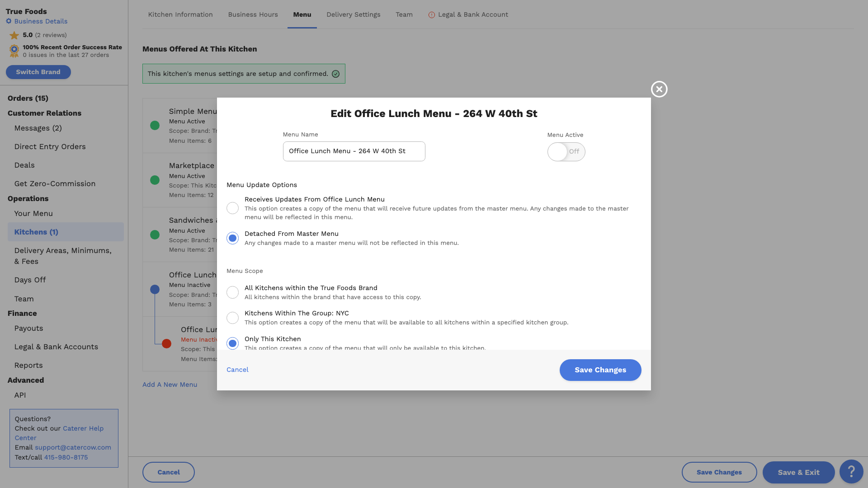Select Receives Updates From Office Lunch Menu
868x488 pixels.
pos(232,208)
